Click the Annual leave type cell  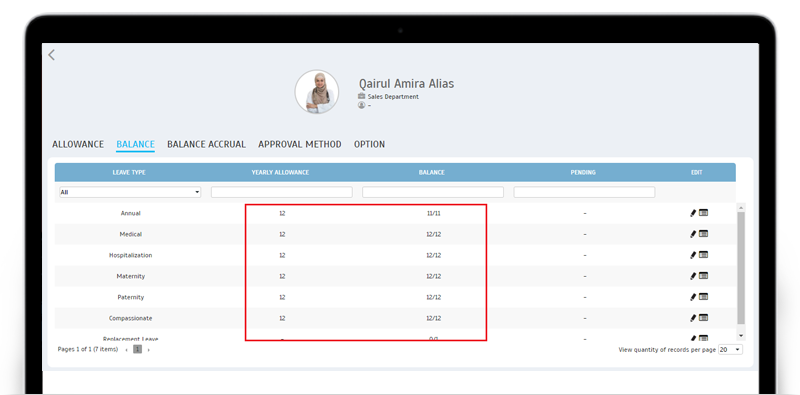pyautogui.click(x=131, y=213)
